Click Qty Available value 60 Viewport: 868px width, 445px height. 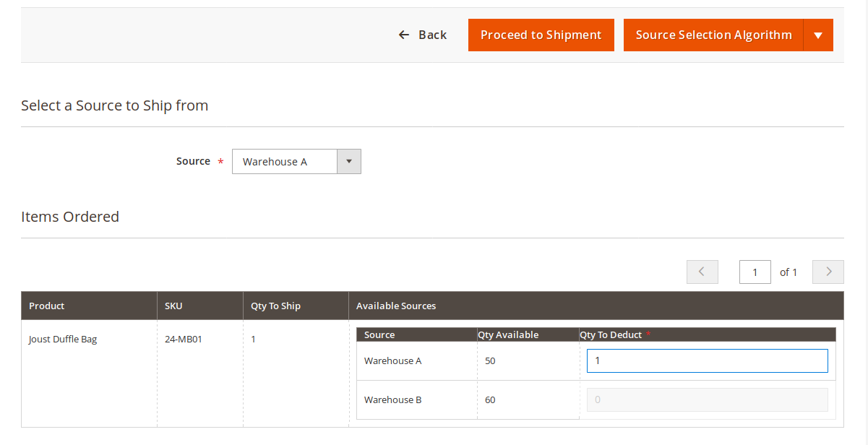(490, 399)
